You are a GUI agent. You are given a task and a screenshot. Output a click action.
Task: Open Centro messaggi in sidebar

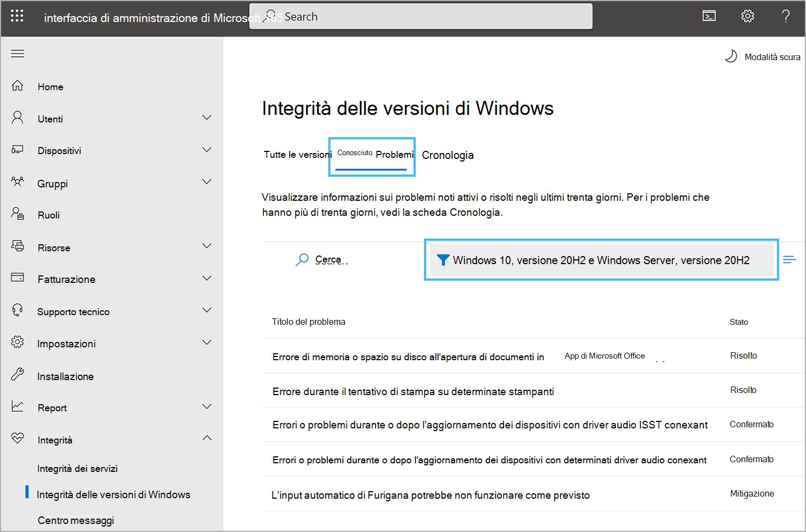76,520
